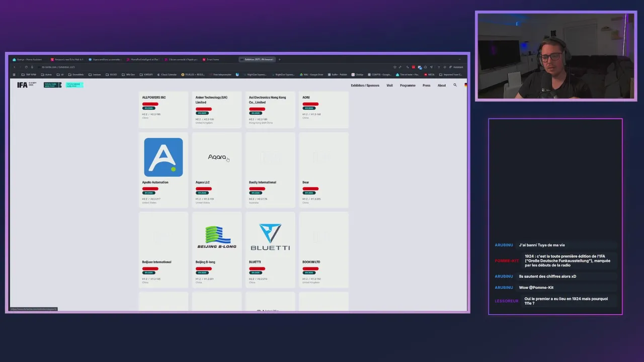
Task: Click the Apollo Automation logo thumbnail
Action: pos(163,157)
